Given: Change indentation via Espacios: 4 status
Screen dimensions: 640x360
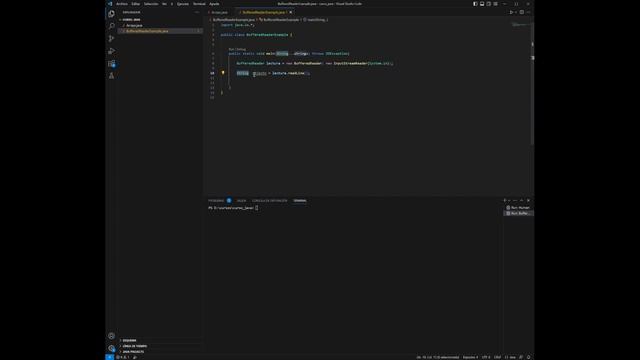Looking at the screenshot, I should (470, 357).
